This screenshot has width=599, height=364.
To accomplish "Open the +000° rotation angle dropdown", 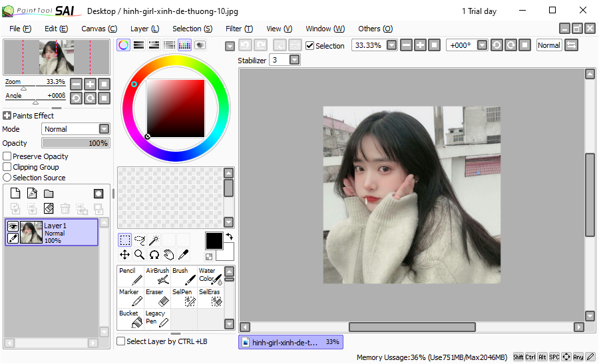I will coord(483,45).
